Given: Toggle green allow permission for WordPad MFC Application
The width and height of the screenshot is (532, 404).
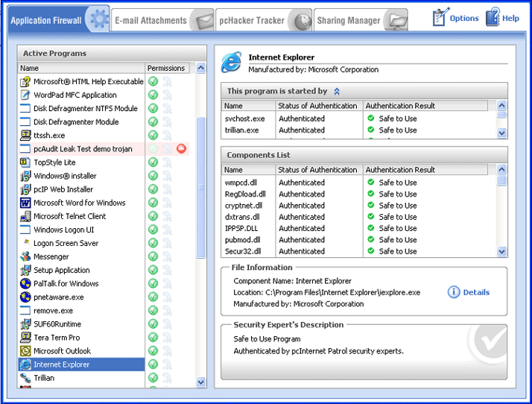Looking at the screenshot, I should 153,95.
